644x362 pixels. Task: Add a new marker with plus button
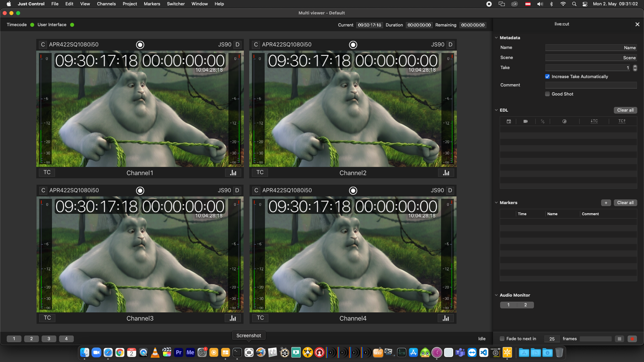606,202
